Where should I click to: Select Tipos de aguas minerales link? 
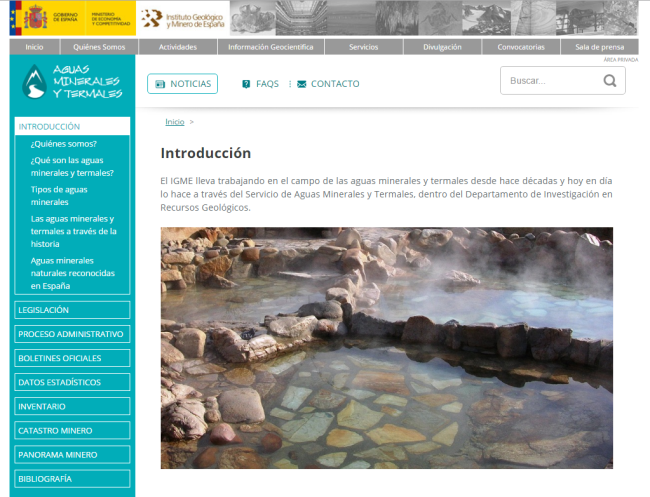point(59,195)
